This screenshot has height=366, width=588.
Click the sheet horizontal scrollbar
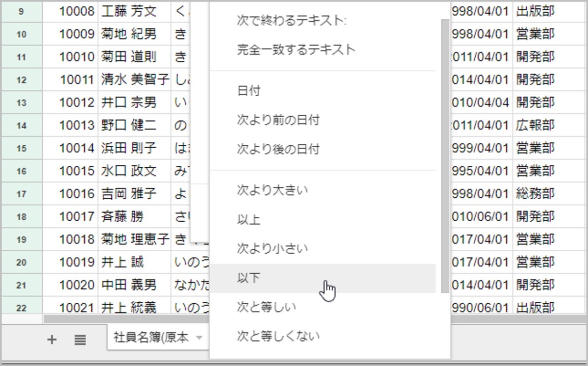(126, 319)
